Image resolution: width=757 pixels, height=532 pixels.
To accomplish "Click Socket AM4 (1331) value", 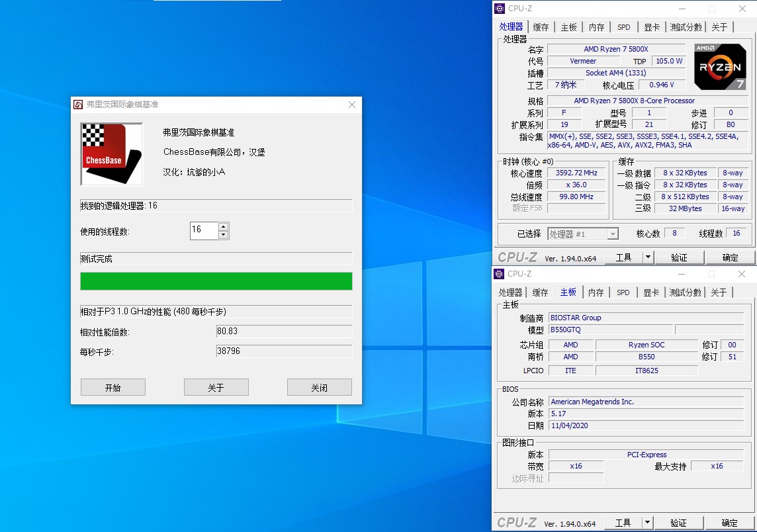I will point(616,73).
